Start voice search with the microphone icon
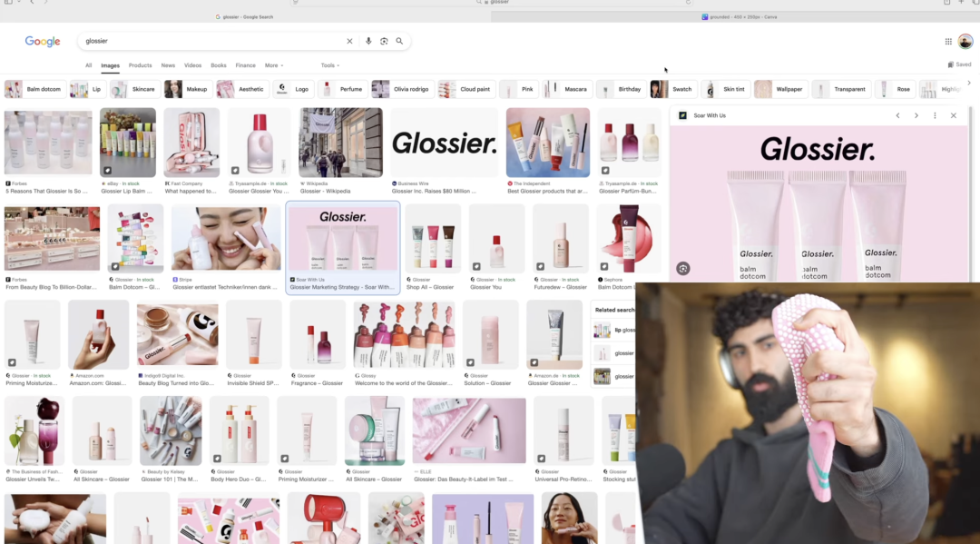Viewport: 980px width, 544px height. [x=368, y=41]
